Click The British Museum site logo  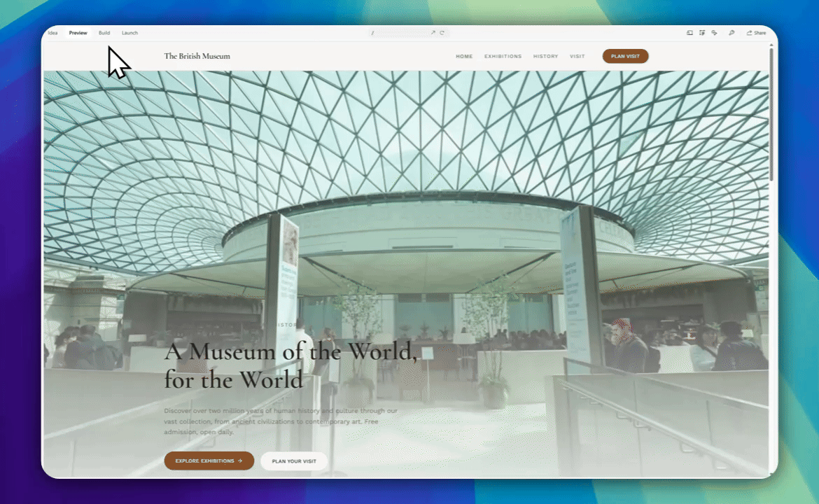tap(197, 56)
